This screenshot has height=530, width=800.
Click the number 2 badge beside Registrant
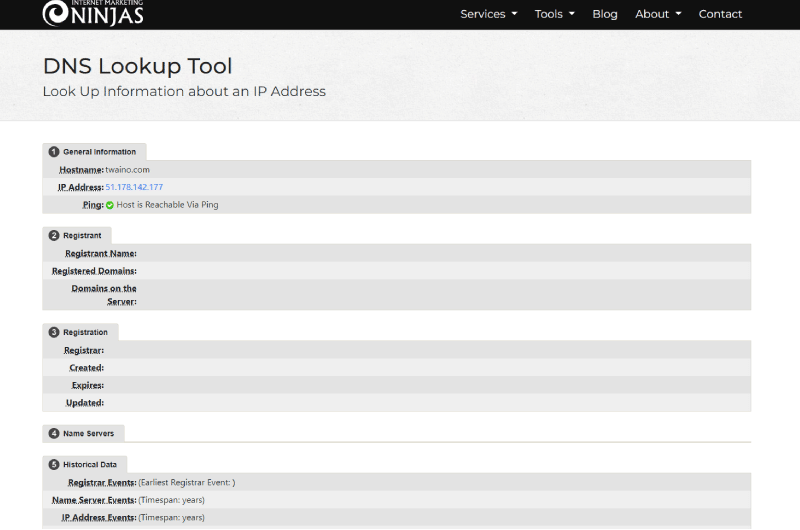click(54, 235)
